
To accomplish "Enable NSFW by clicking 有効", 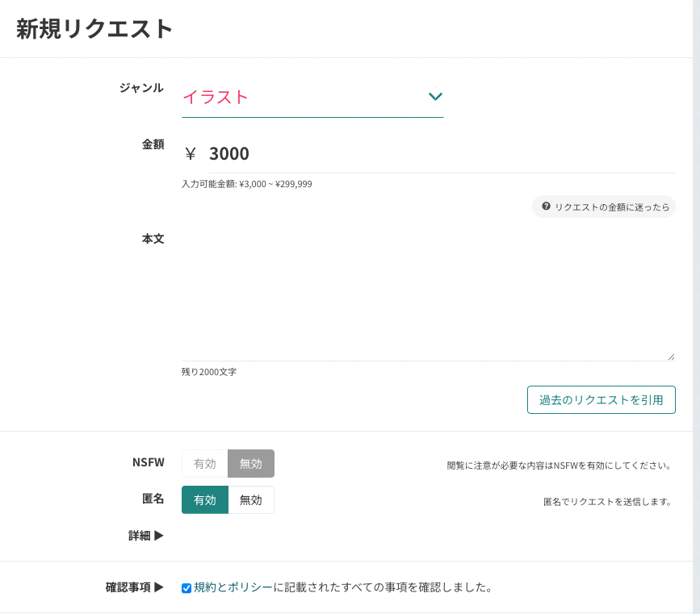I will 204,463.
